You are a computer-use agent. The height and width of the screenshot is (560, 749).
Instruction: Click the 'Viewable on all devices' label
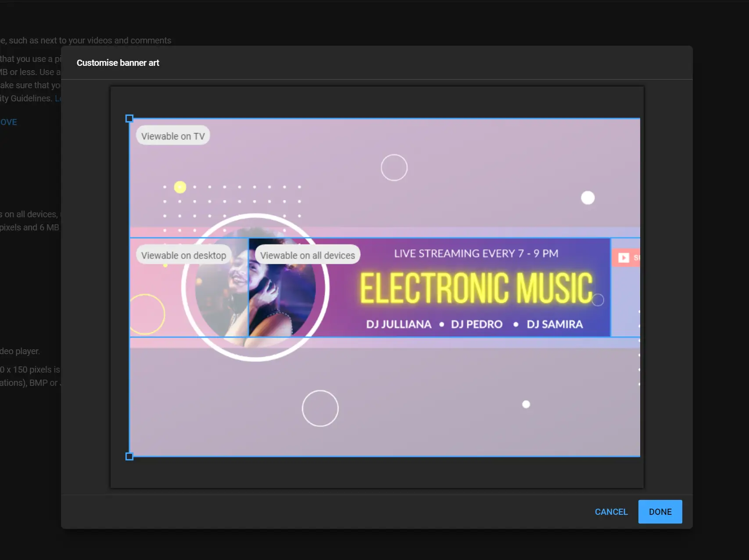tap(307, 255)
